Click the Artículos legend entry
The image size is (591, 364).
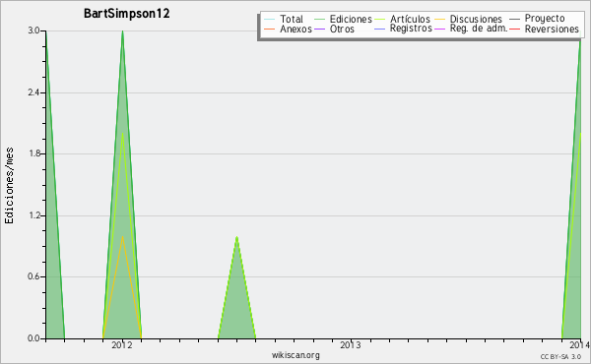(402, 19)
